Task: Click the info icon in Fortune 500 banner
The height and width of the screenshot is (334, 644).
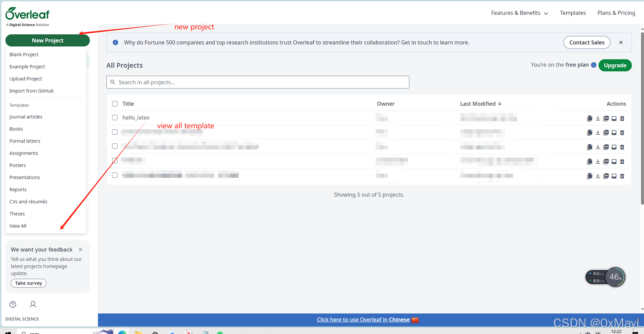Action: point(115,42)
